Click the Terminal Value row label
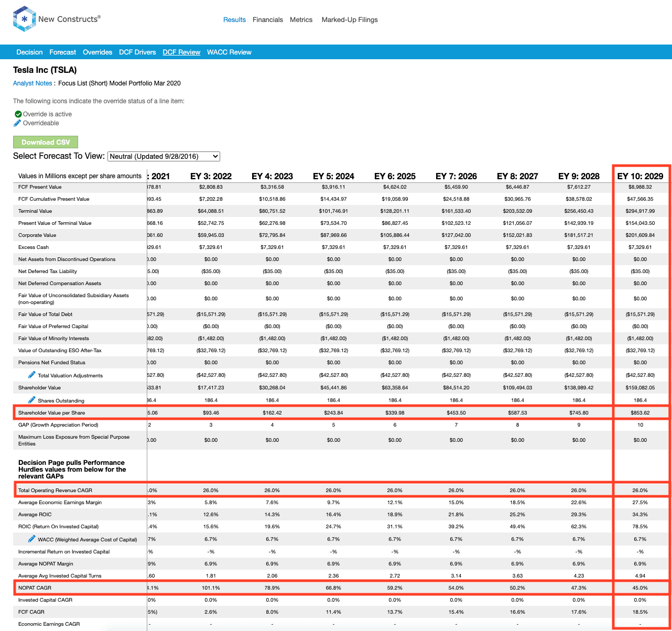 [x=35, y=211]
